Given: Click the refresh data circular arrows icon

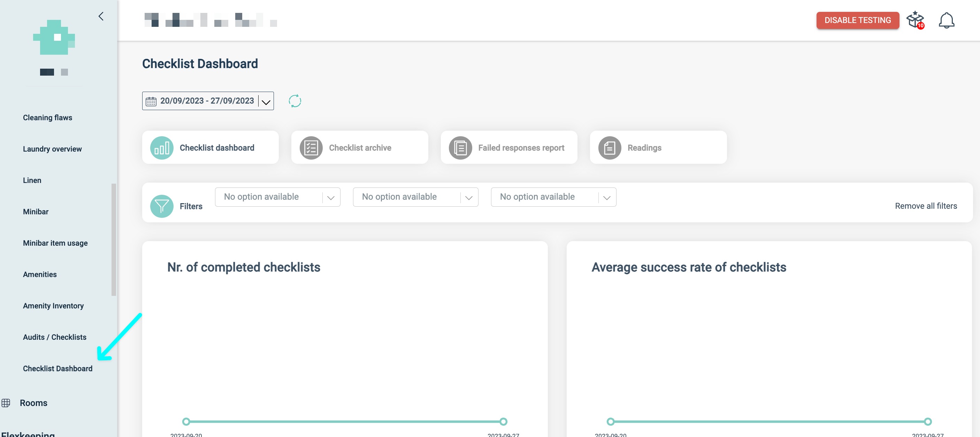Looking at the screenshot, I should [295, 101].
